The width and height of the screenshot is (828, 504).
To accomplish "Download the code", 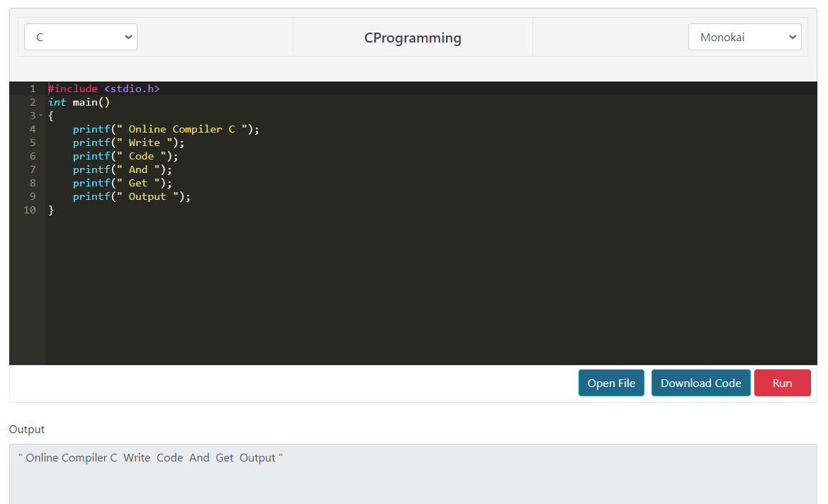I will (x=700, y=382).
